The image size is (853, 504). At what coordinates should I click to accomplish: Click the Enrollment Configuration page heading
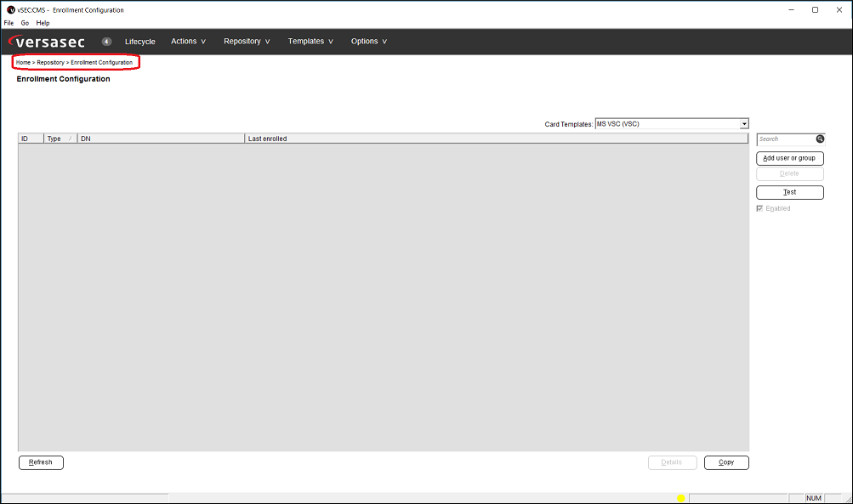click(x=63, y=79)
